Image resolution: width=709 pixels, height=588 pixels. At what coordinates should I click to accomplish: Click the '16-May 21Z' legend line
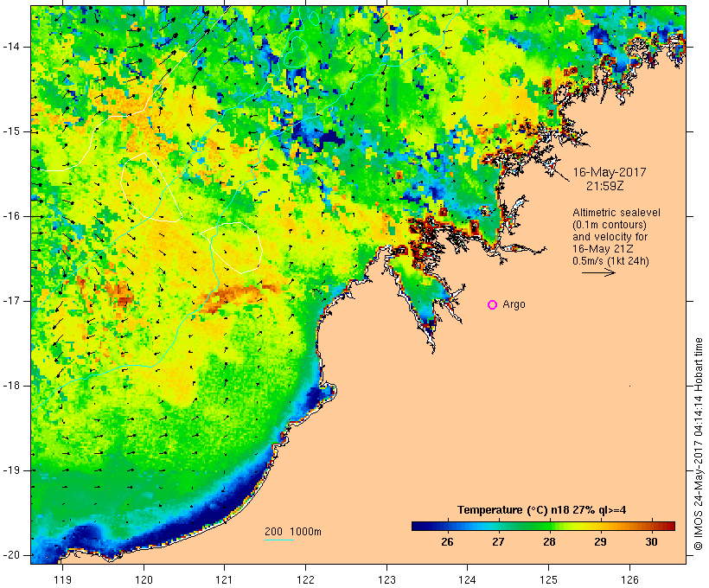603,249
